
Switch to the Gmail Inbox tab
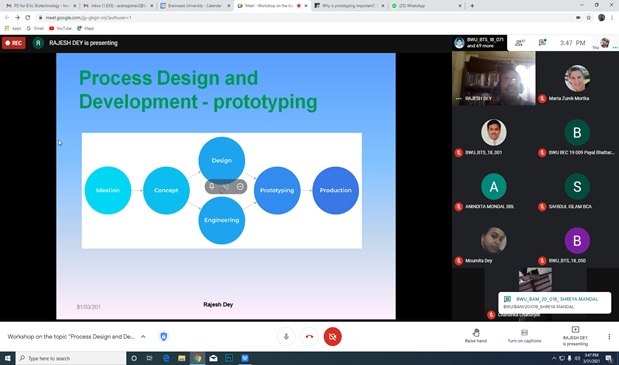tap(118, 6)
